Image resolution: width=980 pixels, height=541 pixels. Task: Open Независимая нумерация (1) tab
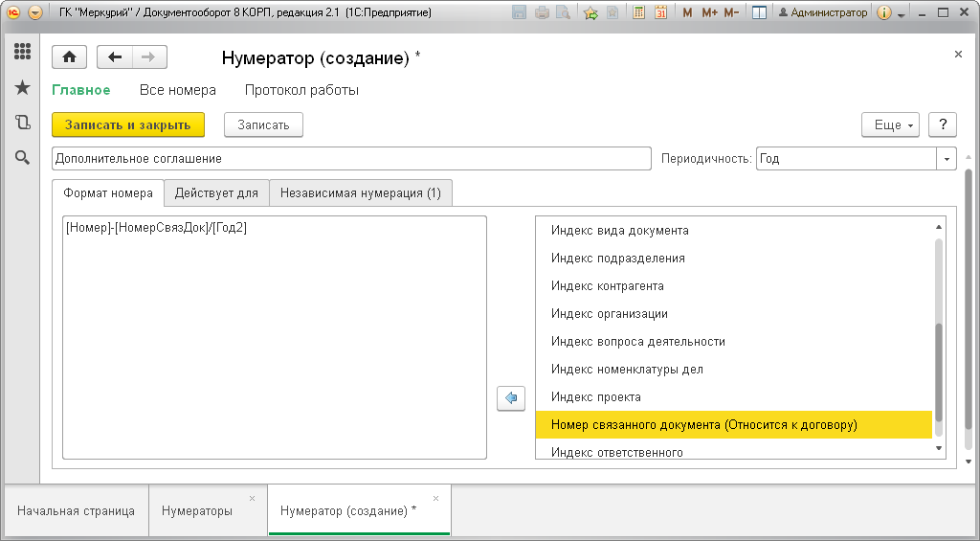tap(361, 192)
